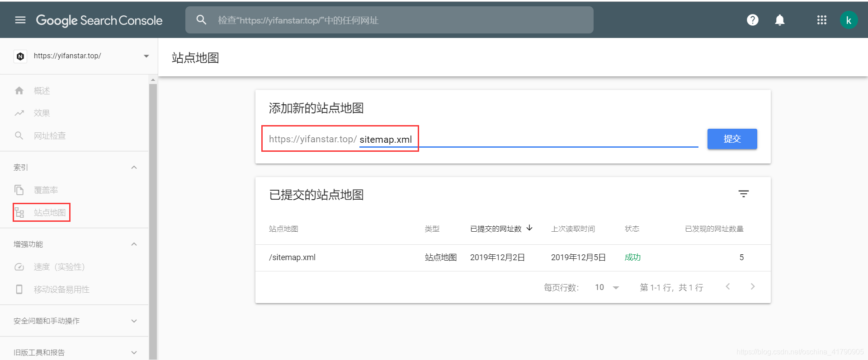Click the 成功 status text
This screenshot has height=360, width=868.
(x=632, y=257)
